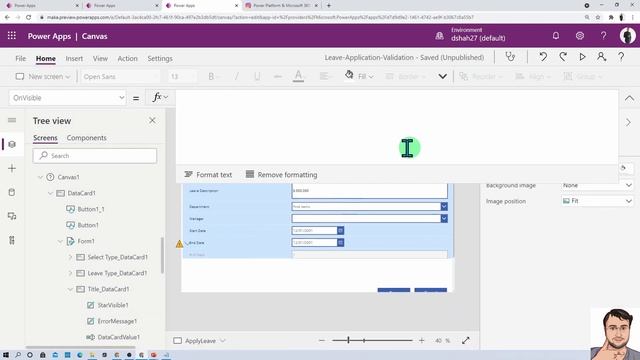Click Remove formatting button
The image size is (640, 360).
click(x=281, y=175)
